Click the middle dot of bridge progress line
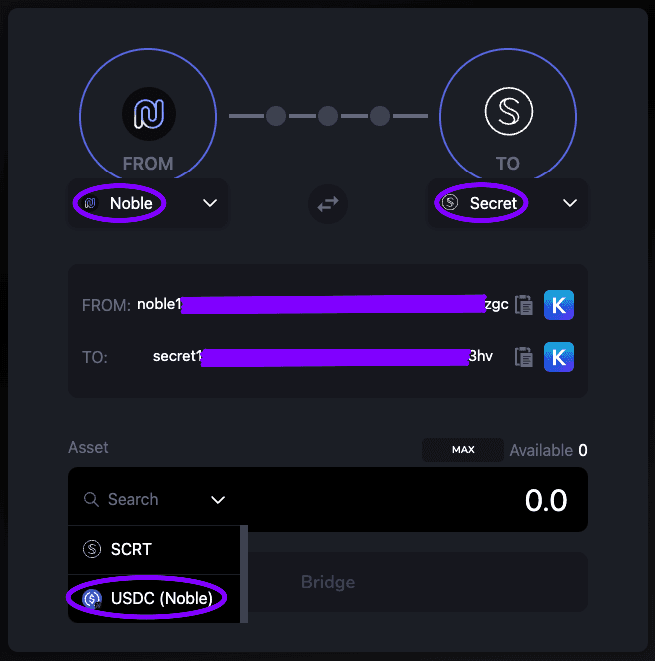The height and width of the screenshot is (661, 655). click(328, 116)
